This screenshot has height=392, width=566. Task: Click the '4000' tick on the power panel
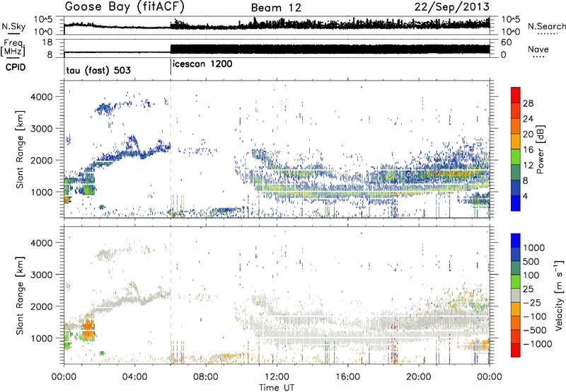click(42, 97)
